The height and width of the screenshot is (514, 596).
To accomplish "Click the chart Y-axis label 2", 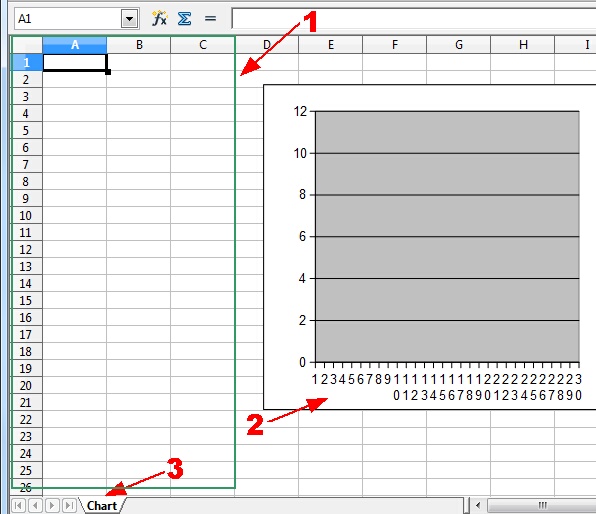I will point(303,320).
